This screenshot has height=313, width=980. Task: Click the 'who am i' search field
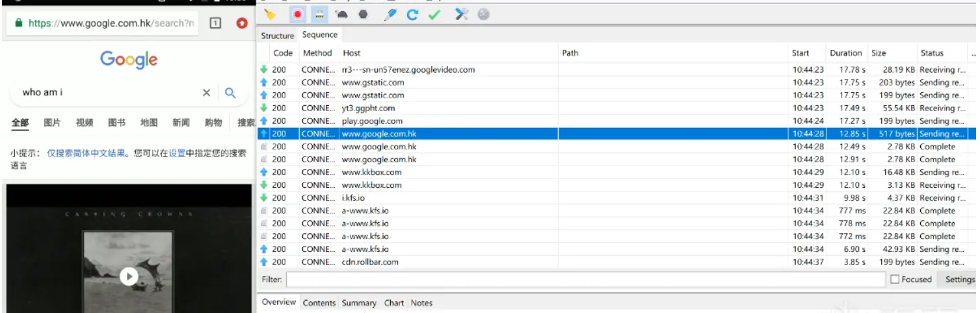coord(104,92)
